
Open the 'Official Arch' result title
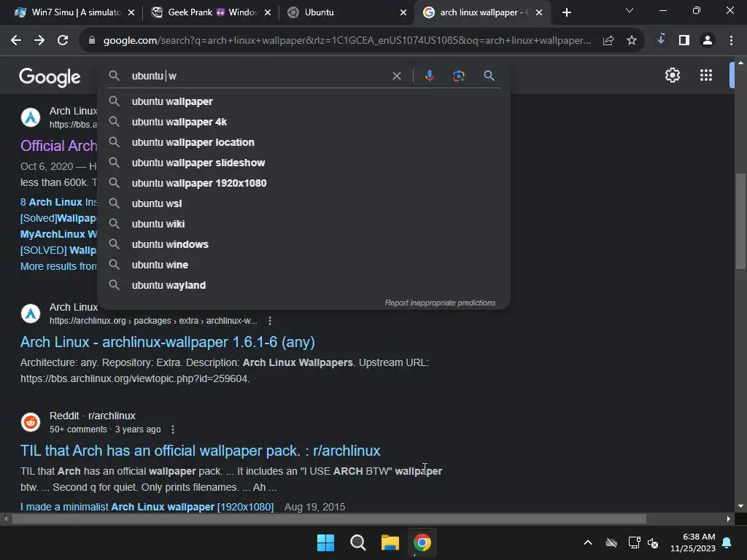pyautogui.click(x=58, y=146)
